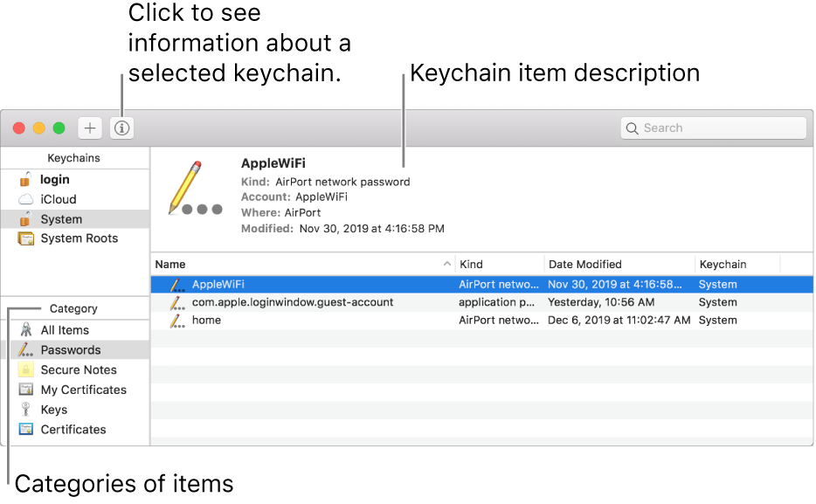Click the Certificates category icon
Viewport: 816px width, 504px height.
click(24, 429)
